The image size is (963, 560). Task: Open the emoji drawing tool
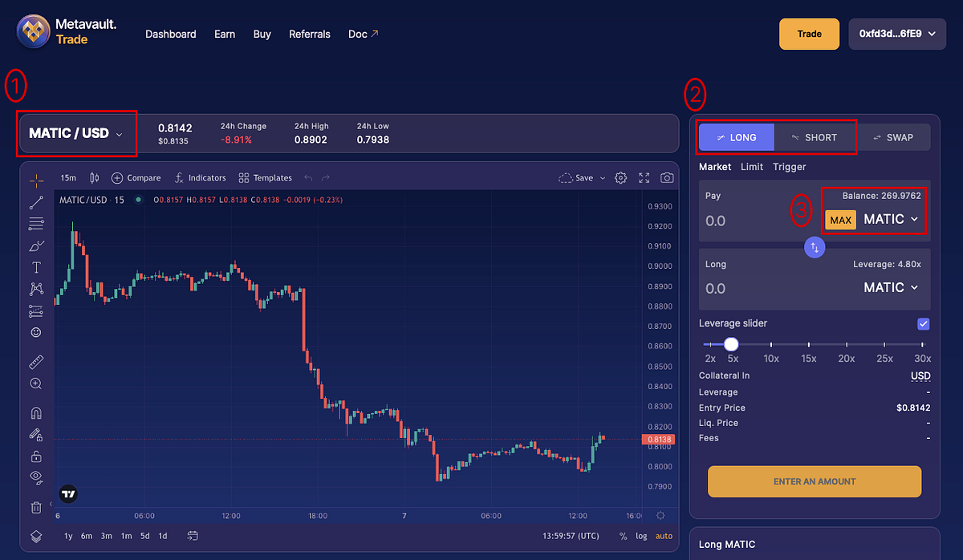click(36, 332)
